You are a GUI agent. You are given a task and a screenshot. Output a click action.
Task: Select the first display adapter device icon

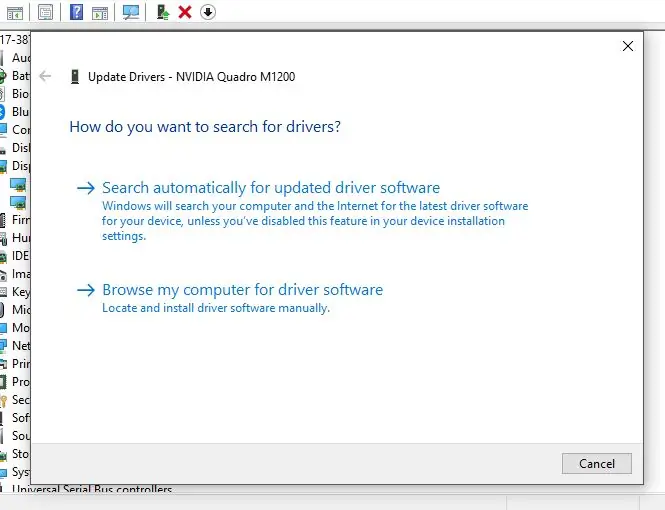click(x=18, y=185)
